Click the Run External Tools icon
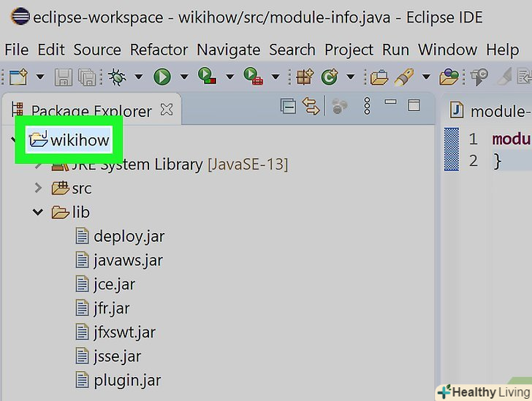This screenshot has height=401, width=532. [254, 77]
